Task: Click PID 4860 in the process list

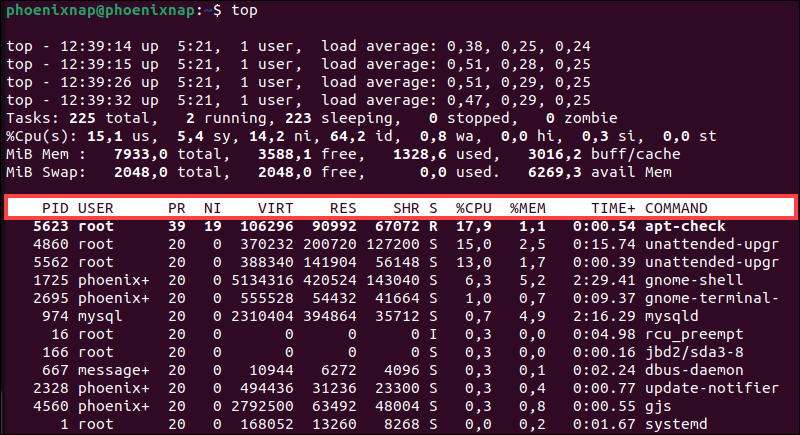Action: [x=51, y=244]
